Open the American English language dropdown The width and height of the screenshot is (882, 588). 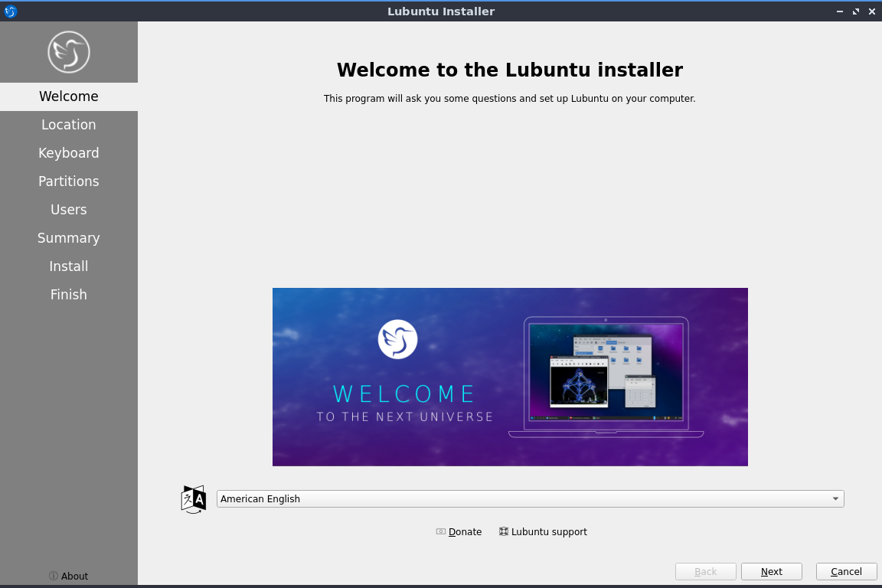click(530, 499)
